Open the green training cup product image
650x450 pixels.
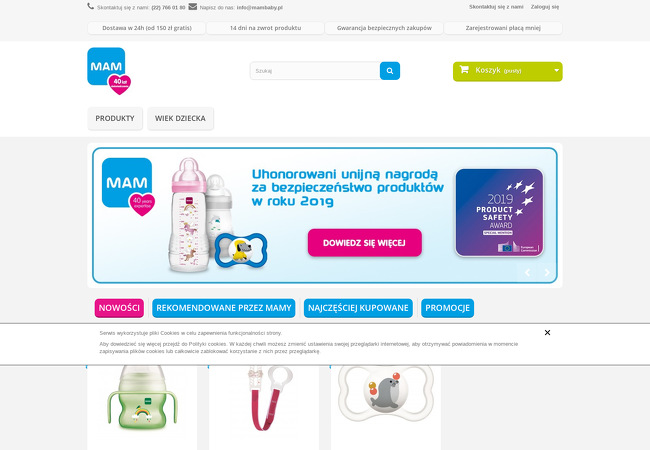point(142,400)
